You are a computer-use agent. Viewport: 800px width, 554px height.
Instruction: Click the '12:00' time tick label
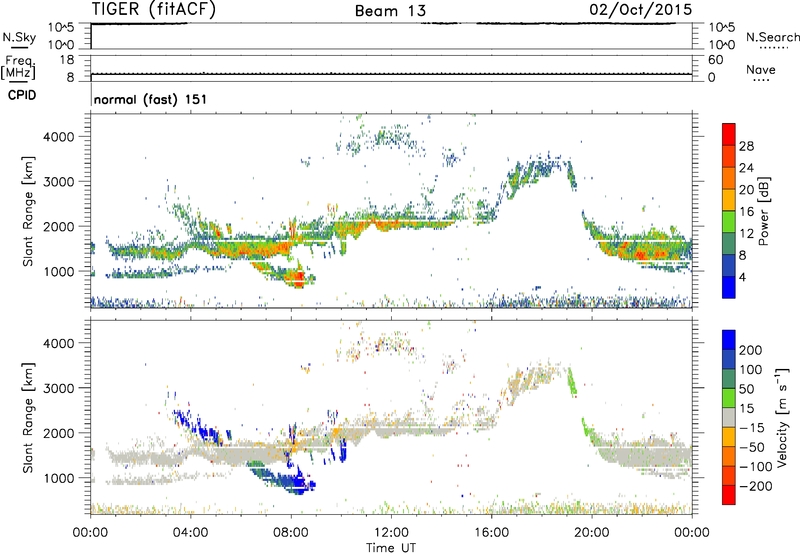391,533
